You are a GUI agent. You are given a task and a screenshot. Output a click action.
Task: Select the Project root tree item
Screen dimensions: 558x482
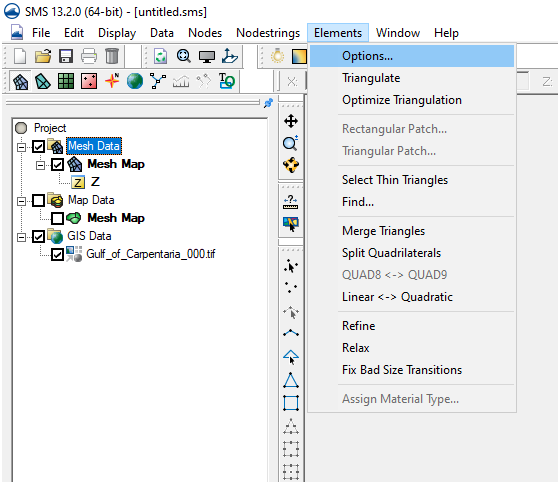[50, 128]
